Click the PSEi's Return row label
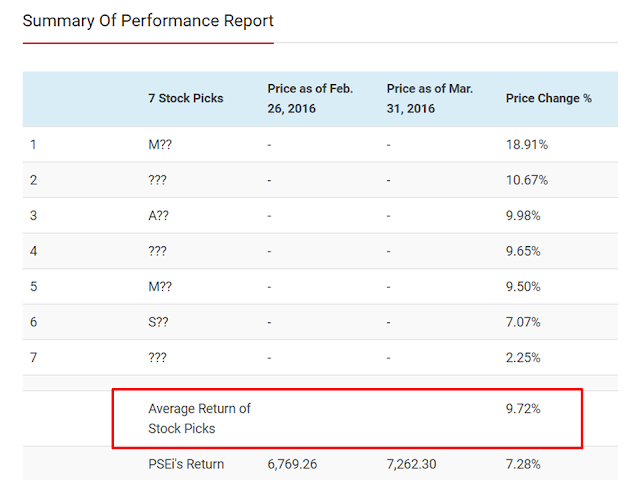The image size is (640, 480). [x=186, y=464]
